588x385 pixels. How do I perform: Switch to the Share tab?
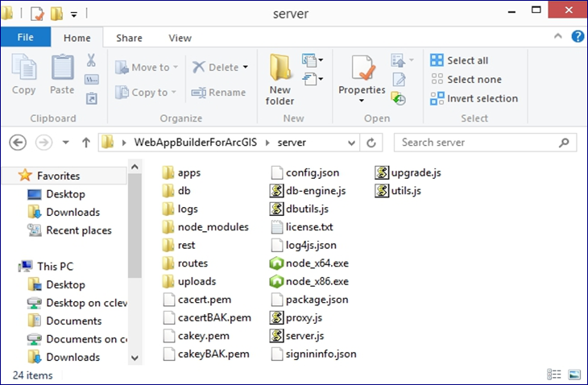click(x=129, y=38)
